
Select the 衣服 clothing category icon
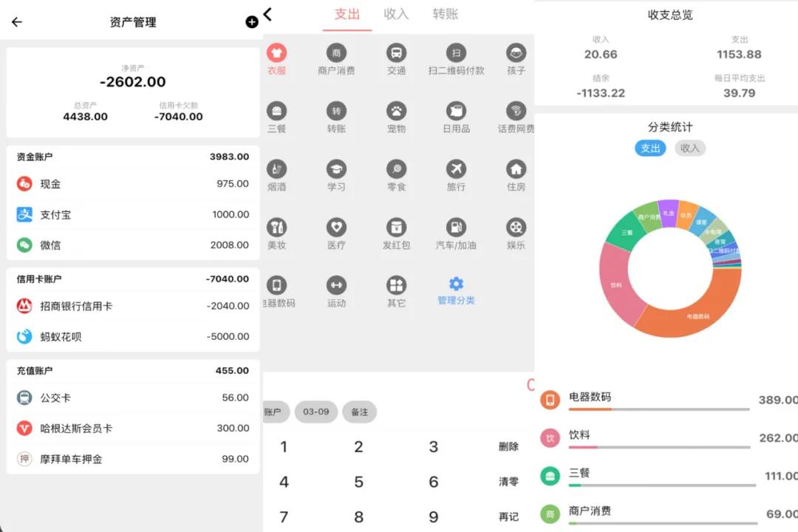(x=276, y=53)
